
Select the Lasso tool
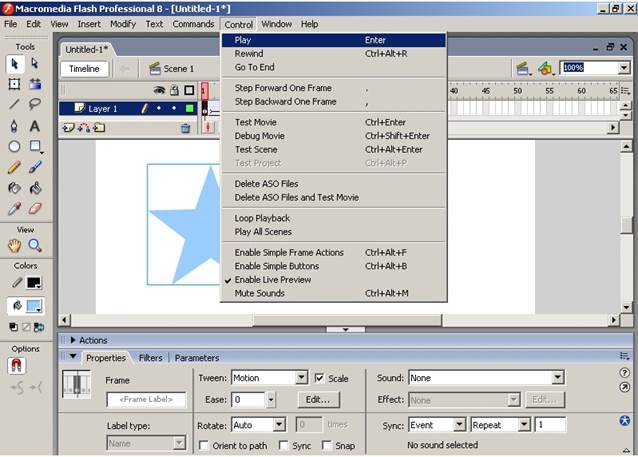point(35,104)
